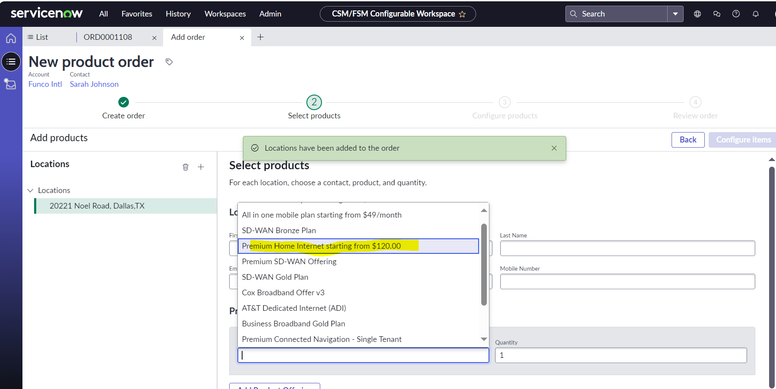Select SD-WAN Gold Plan option
This screenshot has height=389, width=776.
pyautogui.click(x=359, y=277)
